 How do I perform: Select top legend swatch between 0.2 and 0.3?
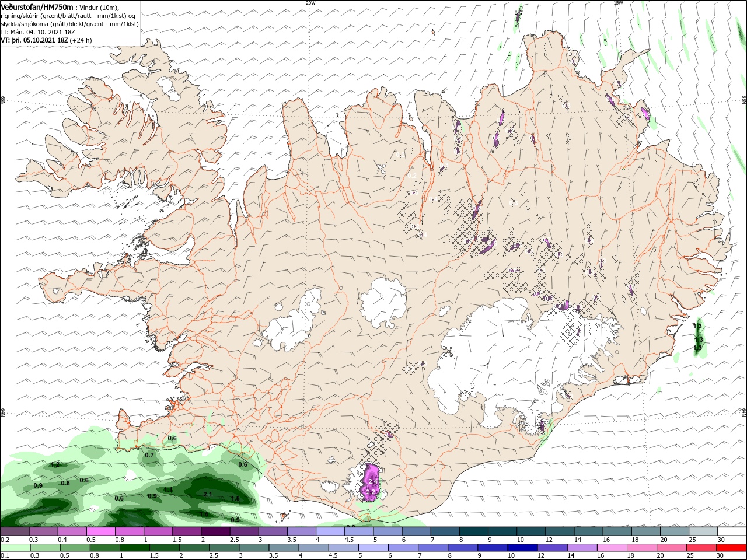(15, 531)
